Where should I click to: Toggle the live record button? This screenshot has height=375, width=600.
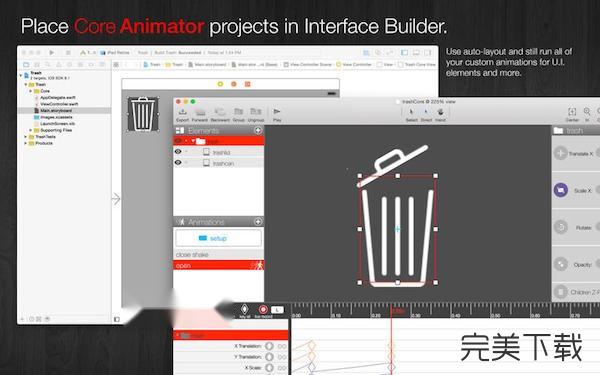[263, 310]
